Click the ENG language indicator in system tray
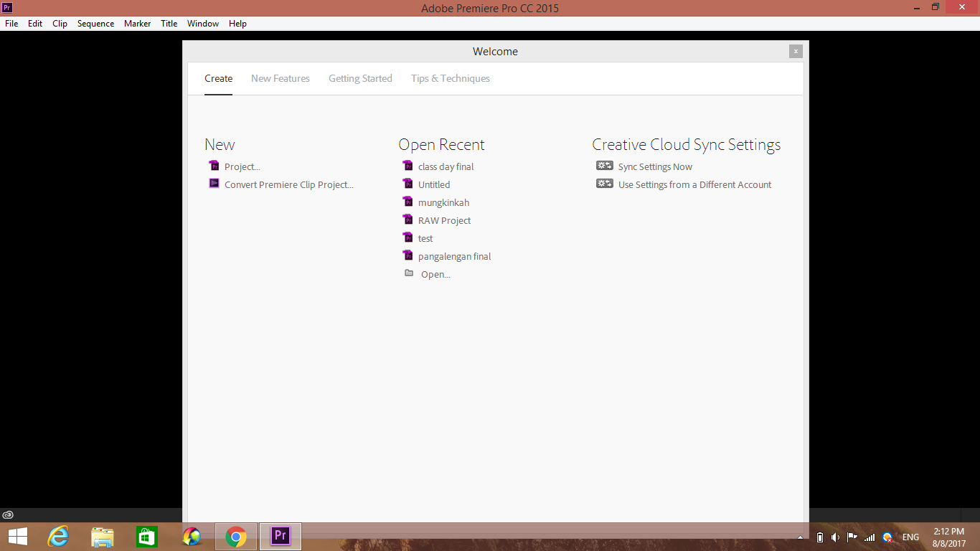 click(x=910, y=536)
